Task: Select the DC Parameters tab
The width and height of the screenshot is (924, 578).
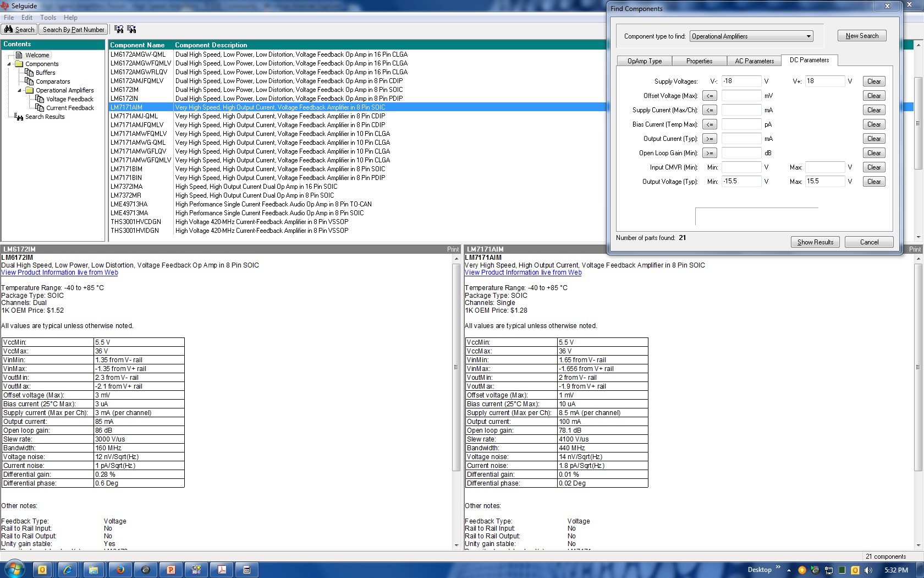Action: [809, 60]
